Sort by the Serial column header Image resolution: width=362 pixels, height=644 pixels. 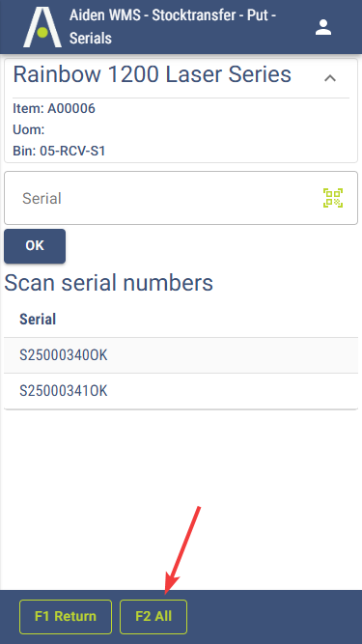point(38,320)
